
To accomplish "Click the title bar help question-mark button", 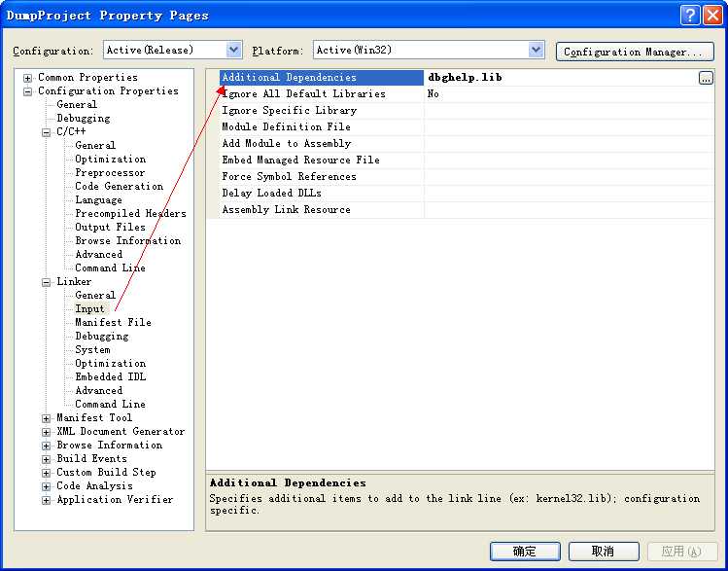I will 690,16.
